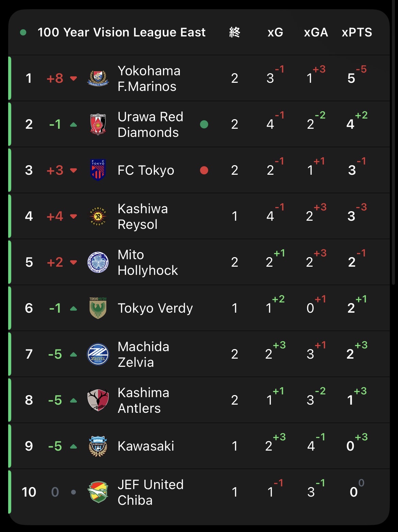Sort by the xPTS column header
The image size is (398, 532).
pyautogui.click(x=357, y=32)
